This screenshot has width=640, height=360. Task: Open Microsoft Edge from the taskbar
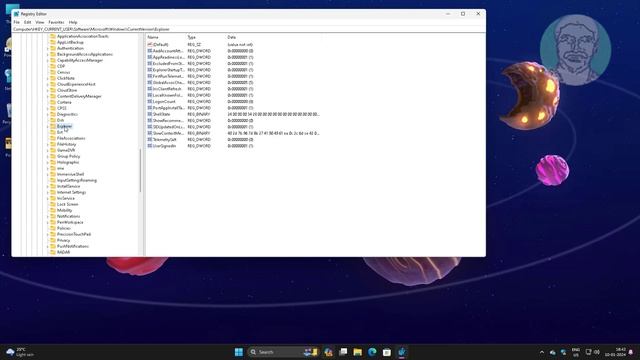pyautogui.click(x=372, y=352)
